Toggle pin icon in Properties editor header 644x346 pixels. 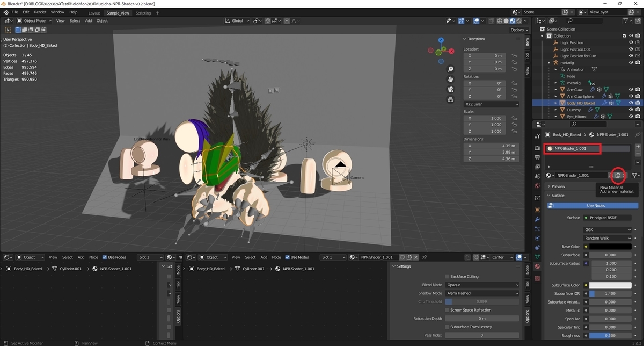pos(638,135)
